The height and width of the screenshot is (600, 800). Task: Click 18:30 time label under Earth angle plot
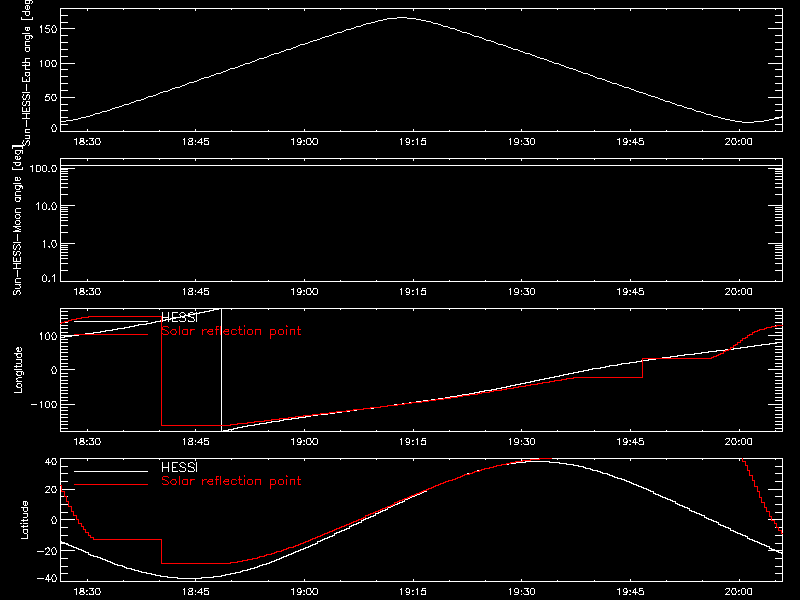pyautogui.click(x=87, y=141)
